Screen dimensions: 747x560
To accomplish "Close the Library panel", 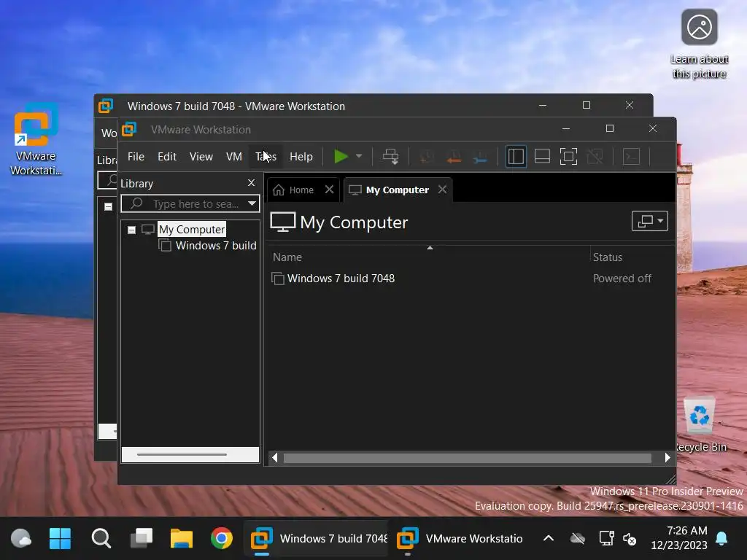I will pyautogui.click(x=252, y=183).
